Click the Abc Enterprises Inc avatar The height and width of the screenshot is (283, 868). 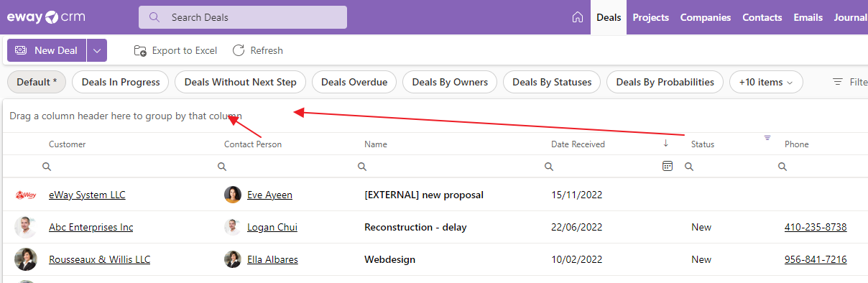26,227
